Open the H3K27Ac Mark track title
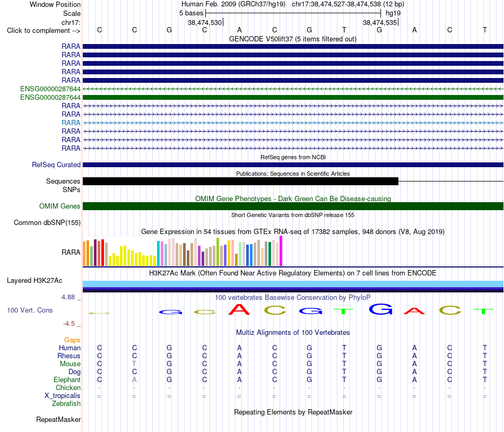The image size is (504, 432). pos(293,273)
